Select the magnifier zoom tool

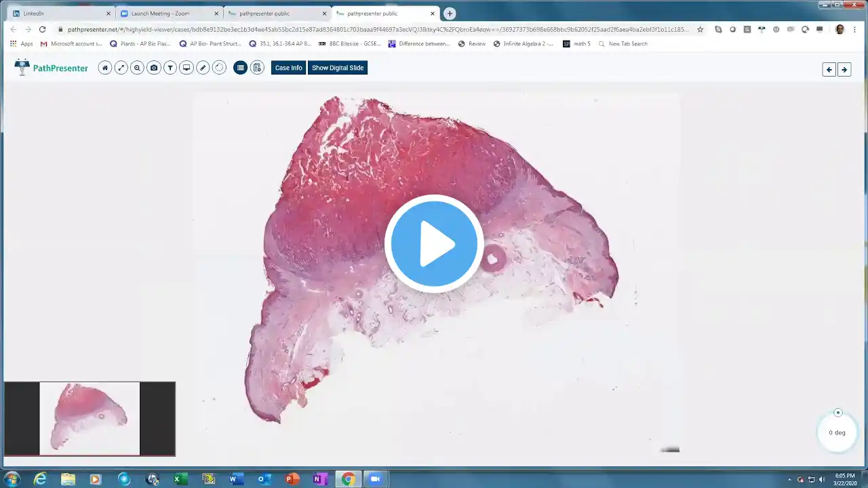click(x=137, y=68)
